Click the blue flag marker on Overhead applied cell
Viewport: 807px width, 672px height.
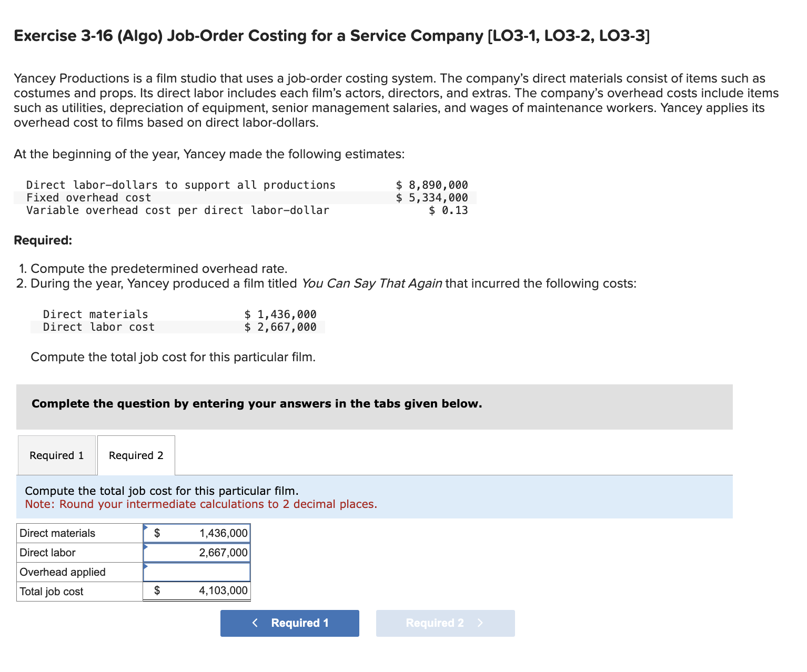click(146, 566)
